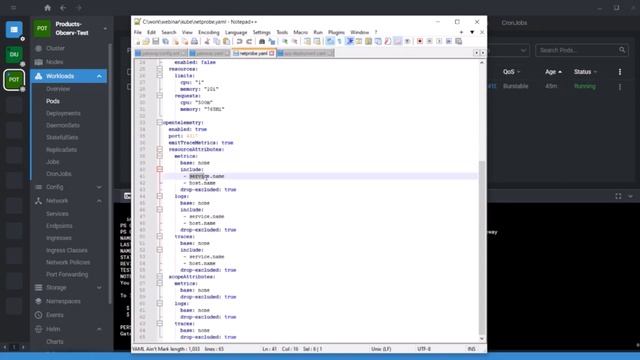Click the Print icon in Notepad++ toolbar
The width and height of the screenshot is (640, 360).
[194, 41]
